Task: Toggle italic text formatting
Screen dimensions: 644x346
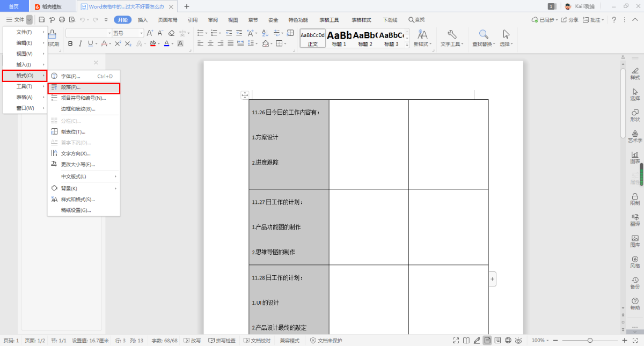Action: (80, 43)
